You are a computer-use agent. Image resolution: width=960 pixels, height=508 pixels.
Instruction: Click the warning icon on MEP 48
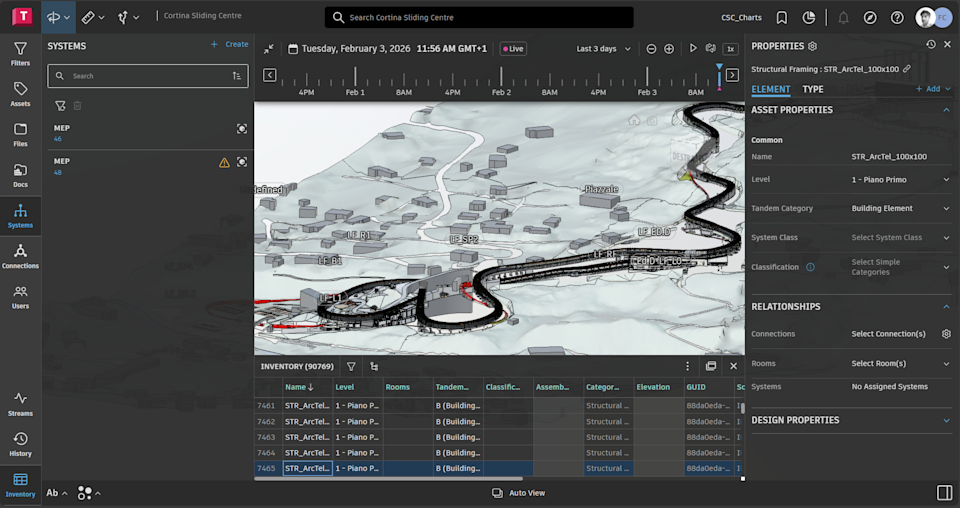point(224,162)
